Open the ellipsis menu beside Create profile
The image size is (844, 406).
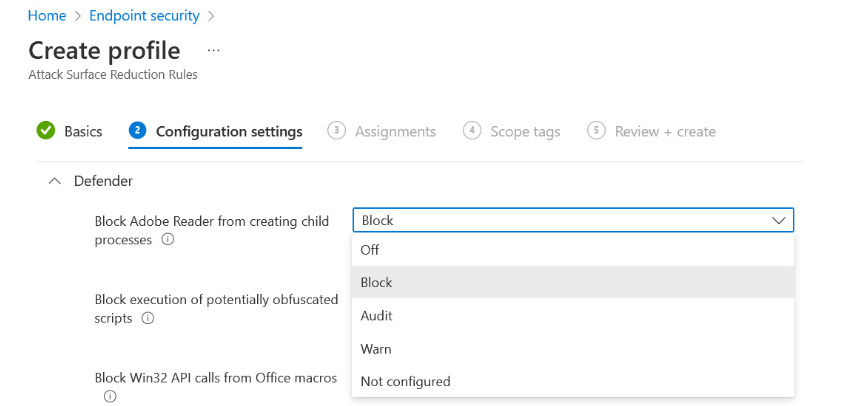[213, 50]
